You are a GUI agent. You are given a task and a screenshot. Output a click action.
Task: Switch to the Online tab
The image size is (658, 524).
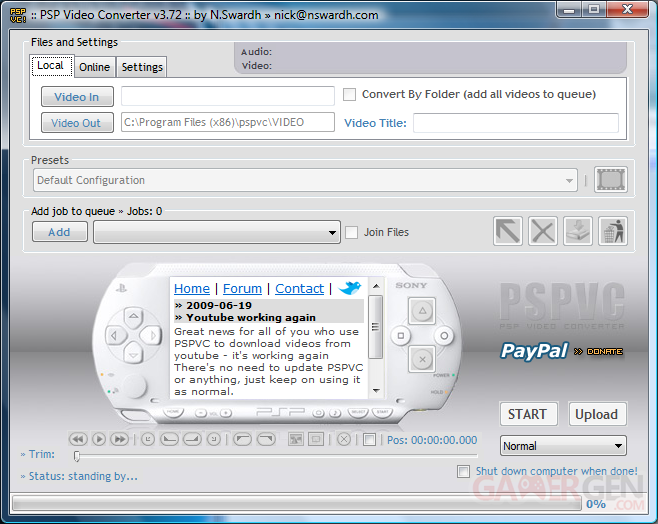click(x=94, y=67)
